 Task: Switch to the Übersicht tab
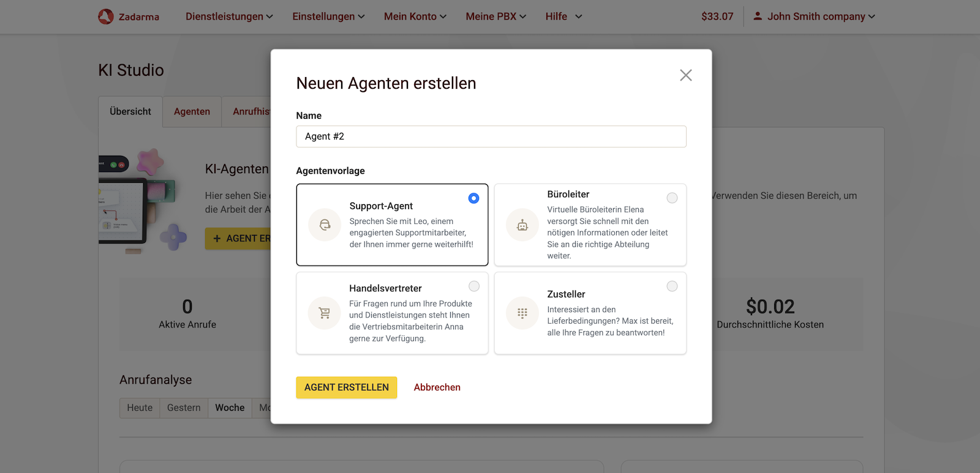(x=130, y=111)
